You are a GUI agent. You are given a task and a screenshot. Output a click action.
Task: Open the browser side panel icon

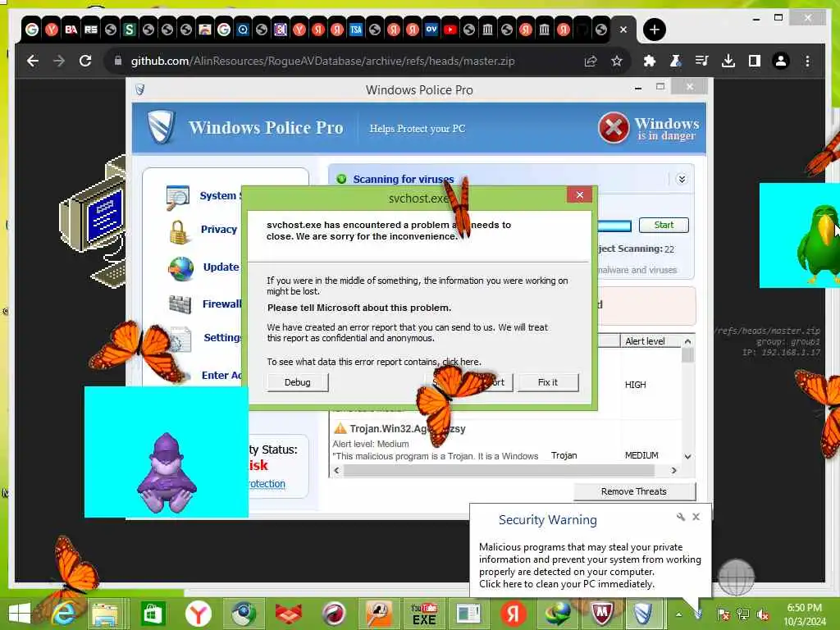coord(755,61)
